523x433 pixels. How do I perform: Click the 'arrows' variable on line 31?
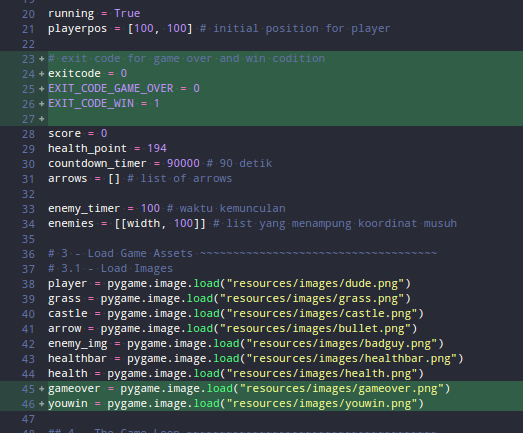[x=68, y=178]
